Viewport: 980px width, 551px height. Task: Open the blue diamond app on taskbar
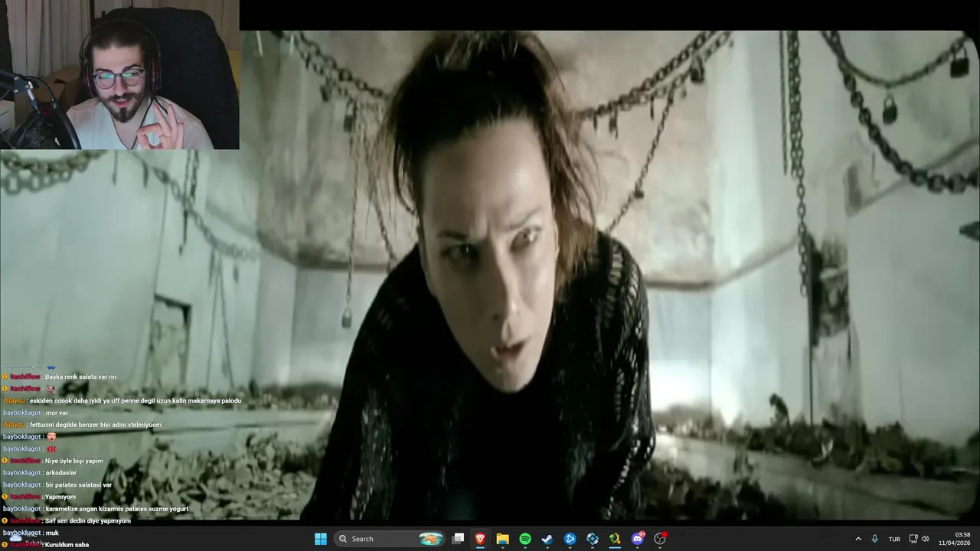click(x=593, y=539)
